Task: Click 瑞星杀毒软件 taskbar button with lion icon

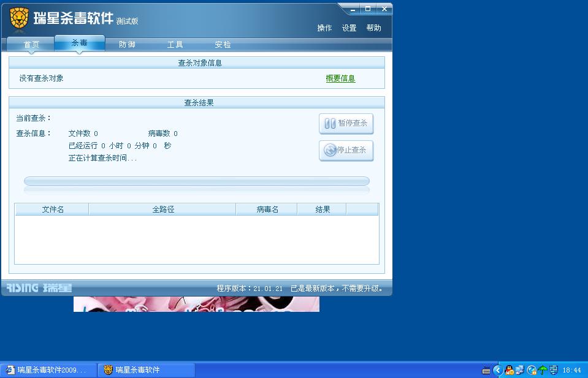Action: pyautogui.click(x=147, y=370)
